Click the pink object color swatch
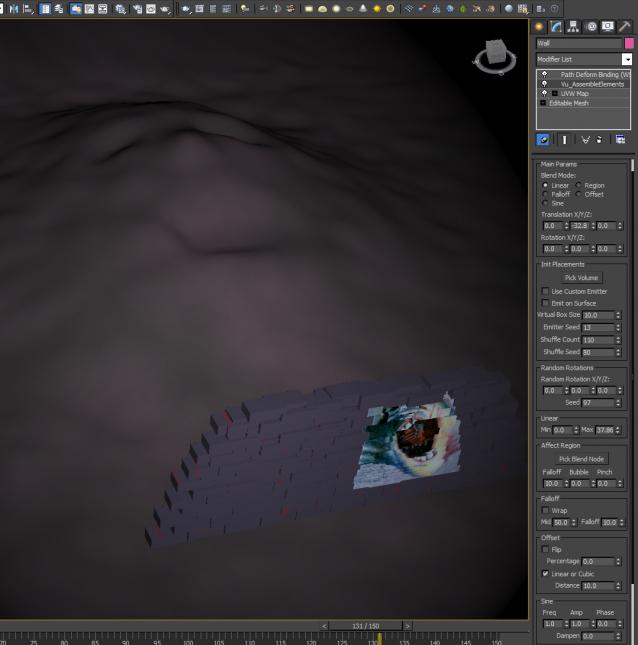638x645 pixels. [629, 44]
